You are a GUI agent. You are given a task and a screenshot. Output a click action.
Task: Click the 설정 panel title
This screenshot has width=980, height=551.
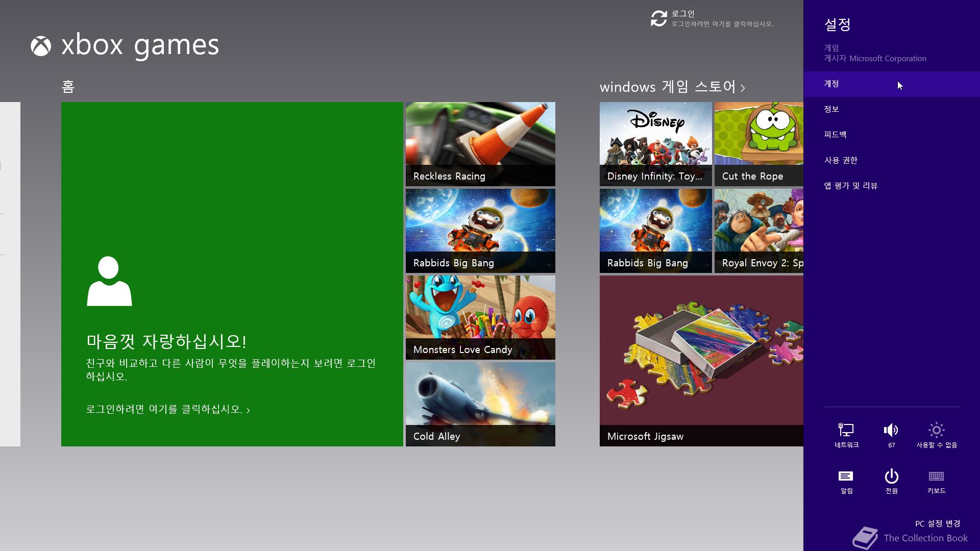click(x=838, y=24)
